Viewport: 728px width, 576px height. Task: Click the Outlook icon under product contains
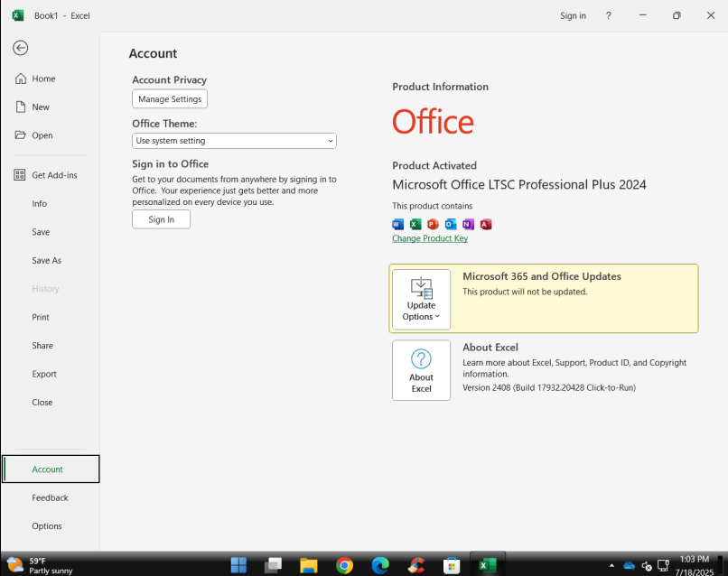[451, 224]
